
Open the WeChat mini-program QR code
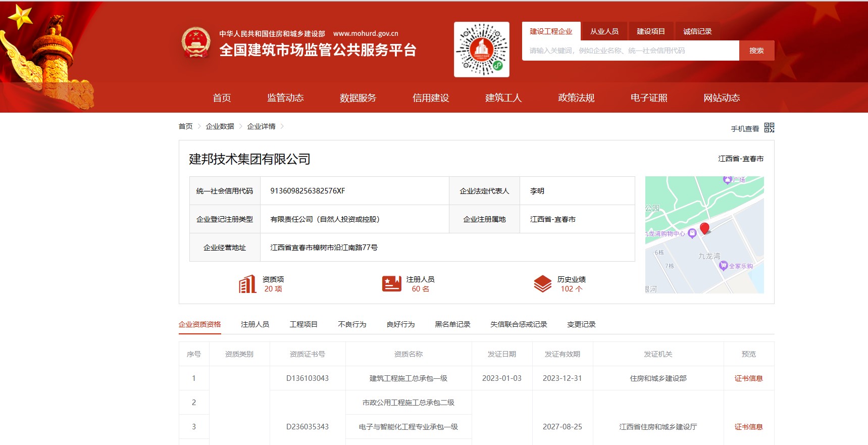[482, 50]
